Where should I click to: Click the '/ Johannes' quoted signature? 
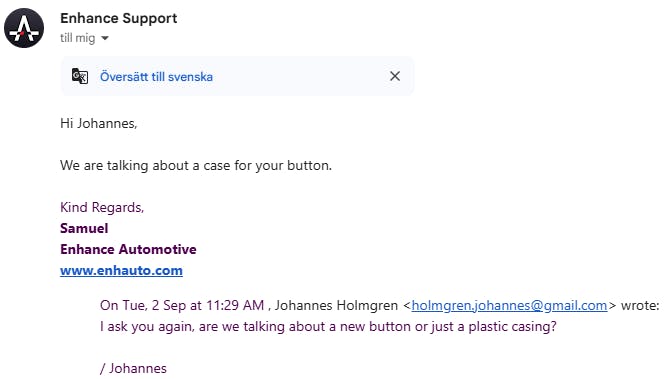point(133,368)
